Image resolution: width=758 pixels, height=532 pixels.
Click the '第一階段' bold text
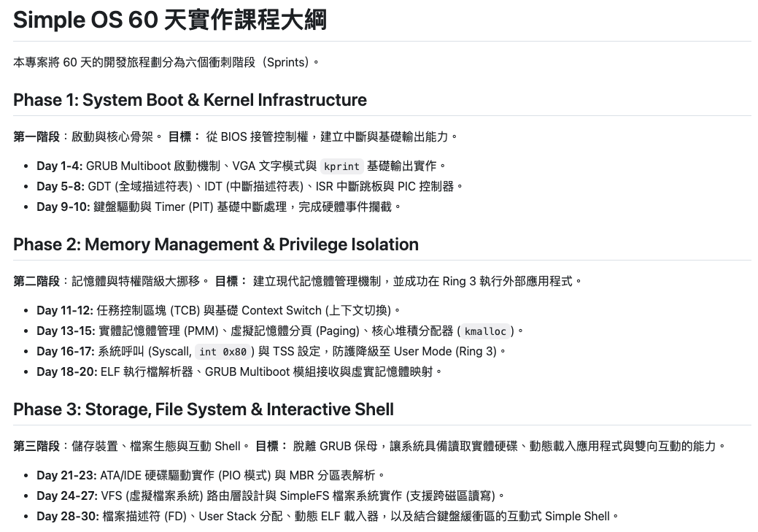(x=36, y=136)
